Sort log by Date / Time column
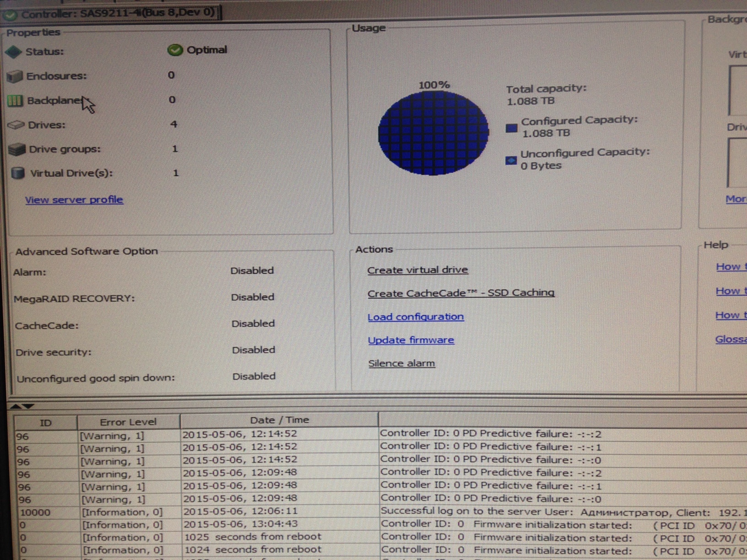Screen dimensions: 747x560 [x=279, y=420]
